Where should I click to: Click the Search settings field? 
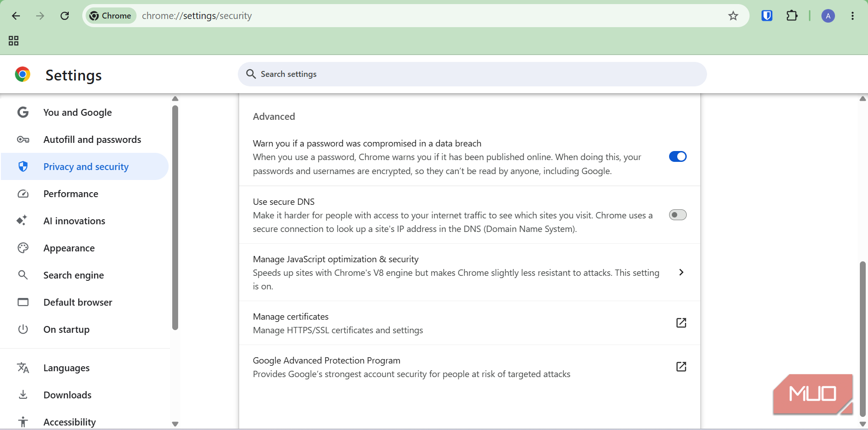tap(472, 74)
